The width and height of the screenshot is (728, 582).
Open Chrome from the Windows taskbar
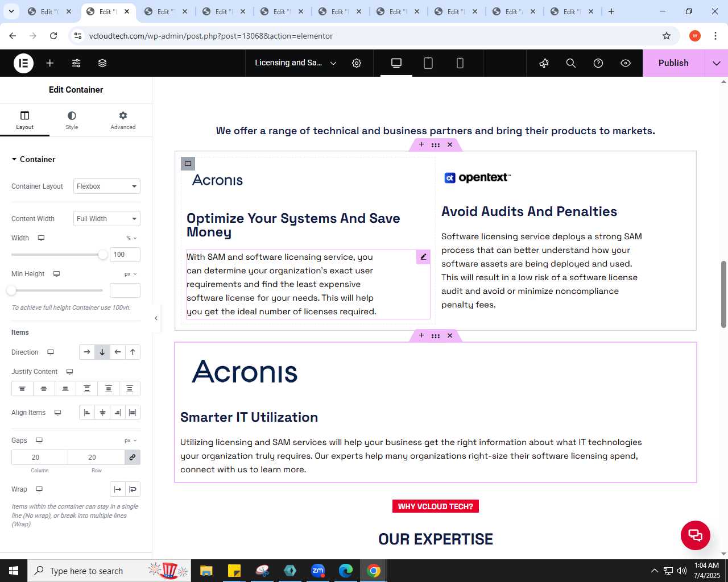point(374,571)
